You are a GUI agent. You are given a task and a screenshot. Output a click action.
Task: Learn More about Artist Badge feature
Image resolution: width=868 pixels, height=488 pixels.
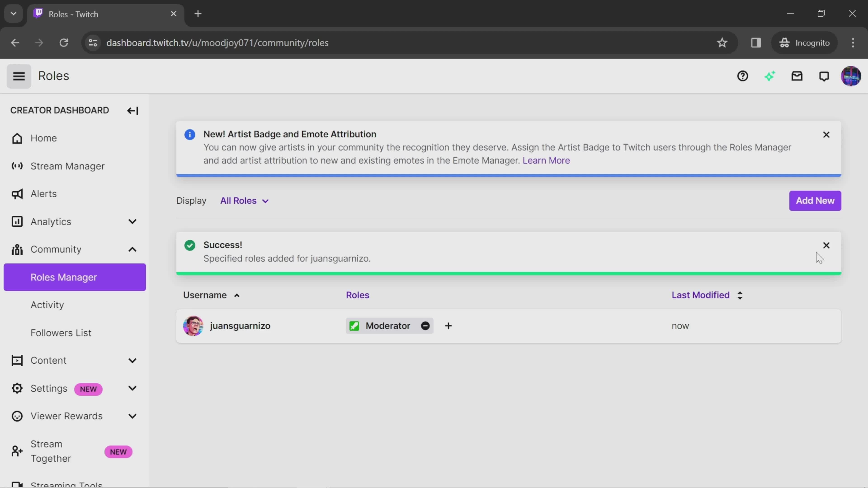[x=546, y=160]
